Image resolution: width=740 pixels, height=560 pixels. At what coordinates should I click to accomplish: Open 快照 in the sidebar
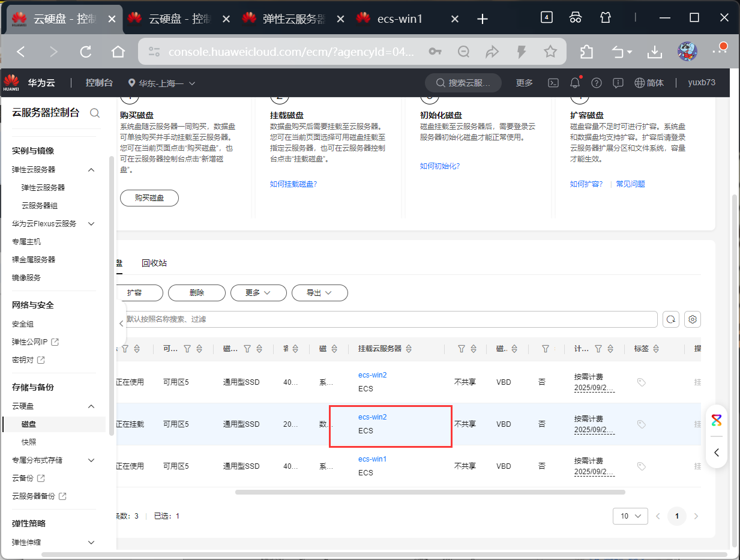tap(29, 442)
